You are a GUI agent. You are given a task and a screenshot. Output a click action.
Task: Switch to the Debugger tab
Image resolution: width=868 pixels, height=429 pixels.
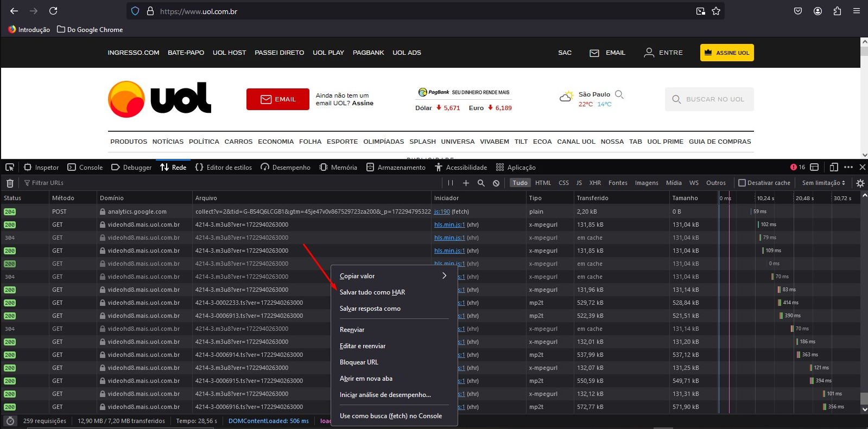[x=131, y=167]
